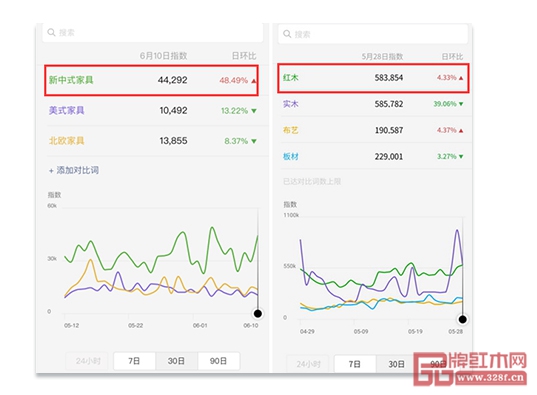Viewport: 537px width, 395px height.
Task: Select 90日 range in left panel
Action: (218, 361)
